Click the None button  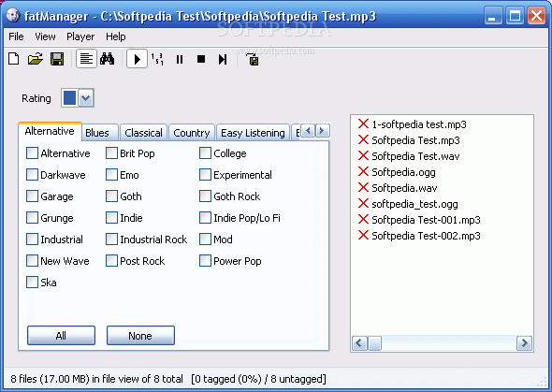(x=140, y=335)
